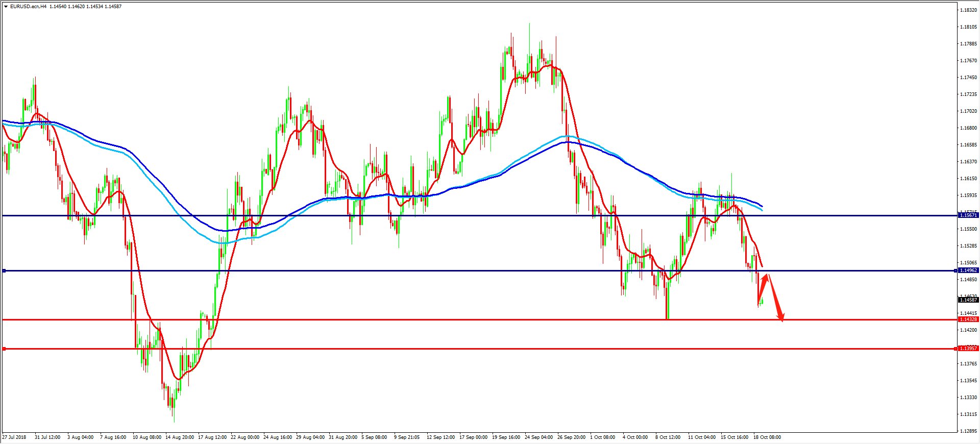Select the red 1.13957 line price tag
Screen dimensions: 980x444
click(x=968, y=349)
